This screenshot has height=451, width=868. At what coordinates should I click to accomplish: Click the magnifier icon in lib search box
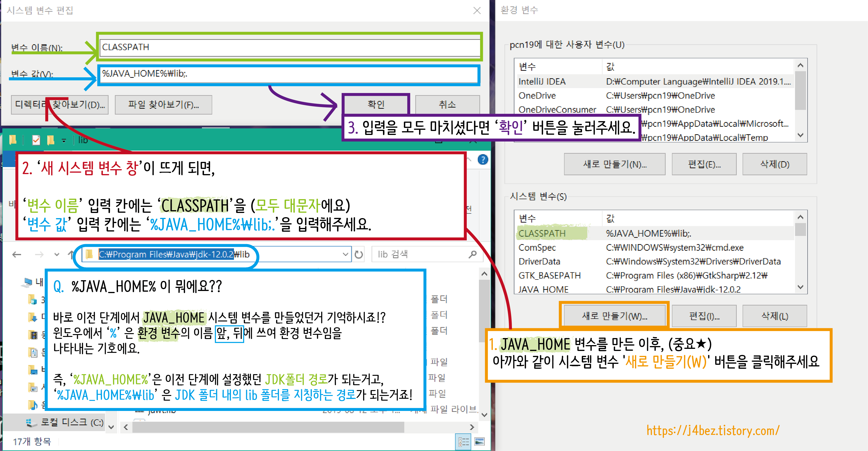tap(472, 254)
